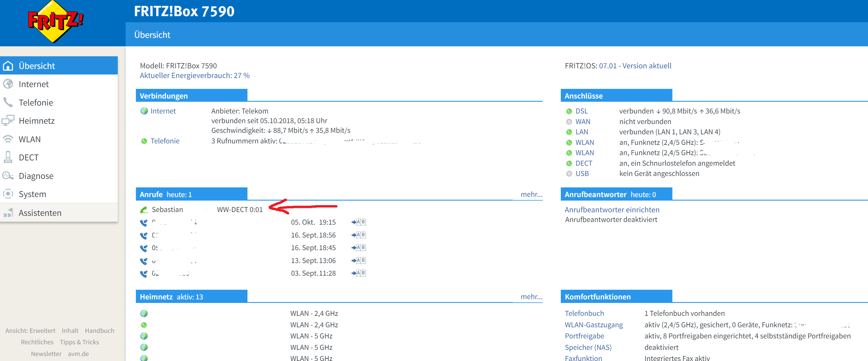868x361 pixels.
Task: Open Assistenten in the sidebar
Action: pos(40,213)
